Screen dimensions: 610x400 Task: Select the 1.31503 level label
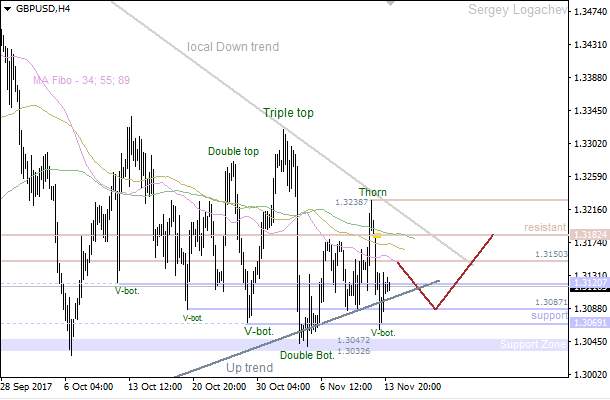pos(551,255)
